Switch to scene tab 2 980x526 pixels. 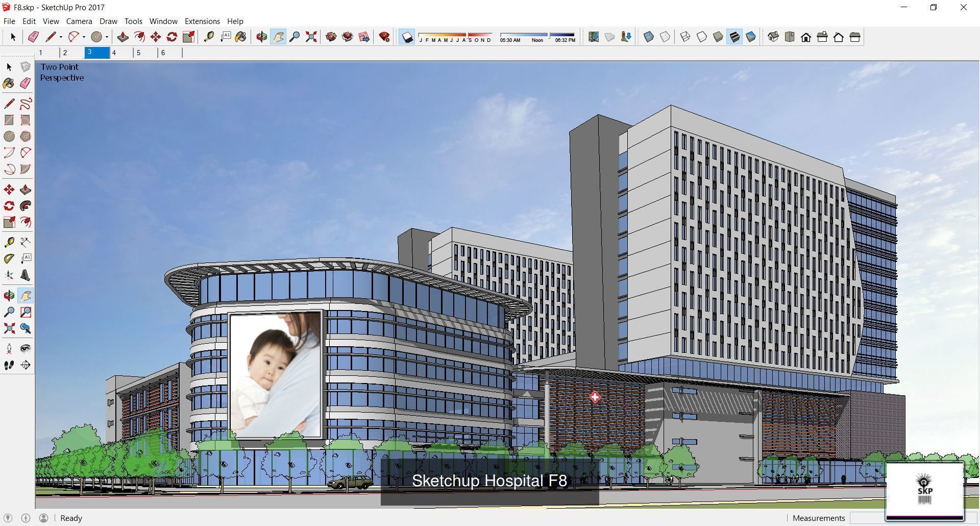(x=72, y=53)
